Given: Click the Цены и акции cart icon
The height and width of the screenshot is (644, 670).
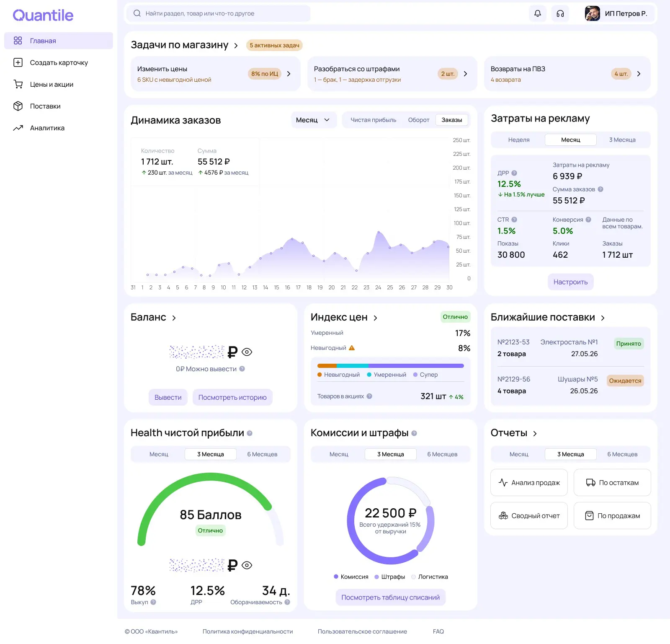Looking at the screenshot, I should click(18, 84).
